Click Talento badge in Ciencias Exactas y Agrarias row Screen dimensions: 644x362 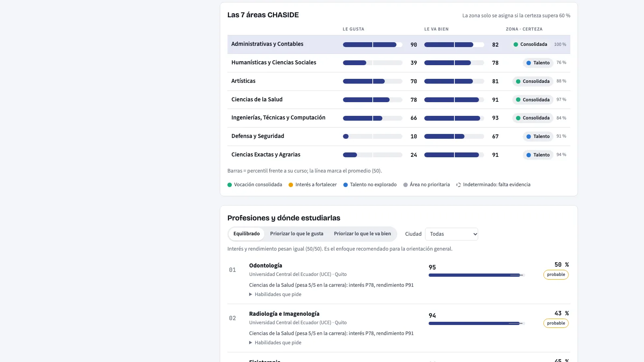[538, 155]
